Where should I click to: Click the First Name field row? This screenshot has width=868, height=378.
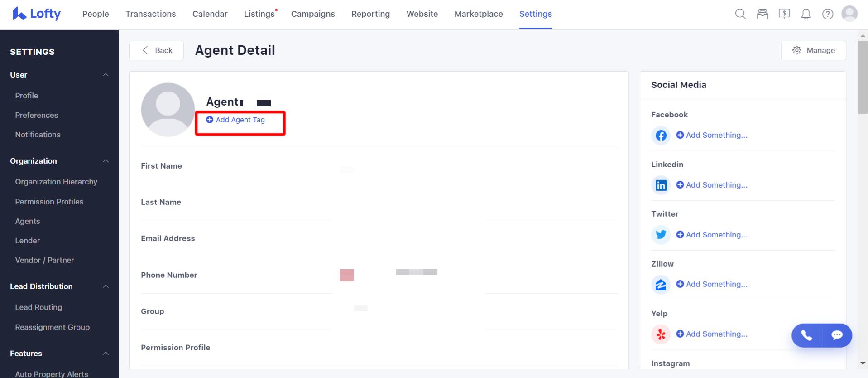point(379,166)
